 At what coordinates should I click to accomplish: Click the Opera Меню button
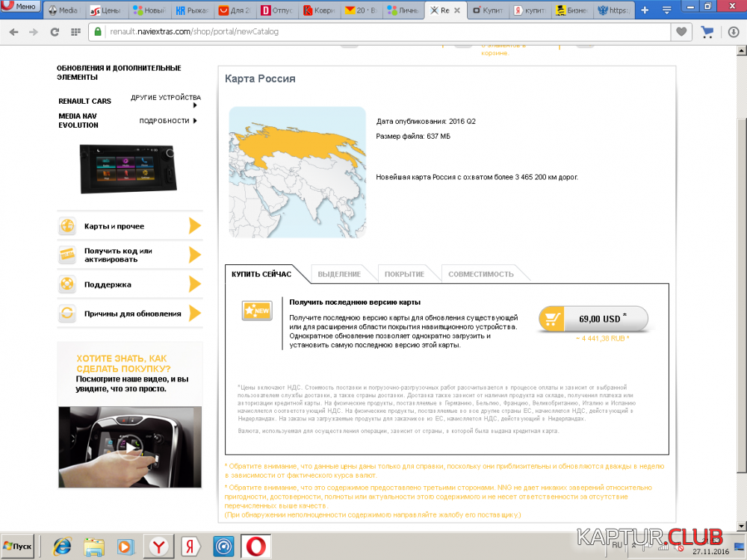coord(20,7)
